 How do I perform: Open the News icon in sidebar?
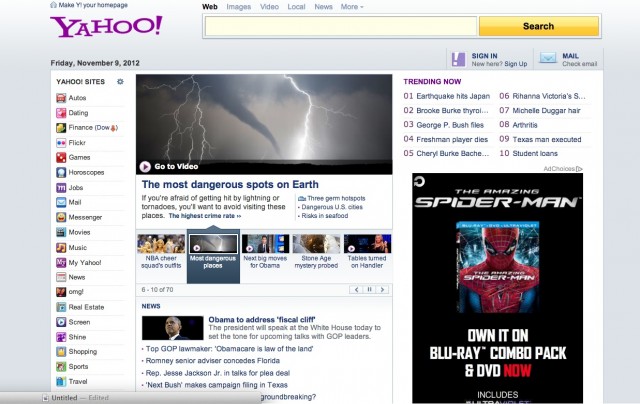(x=61, y=277)
